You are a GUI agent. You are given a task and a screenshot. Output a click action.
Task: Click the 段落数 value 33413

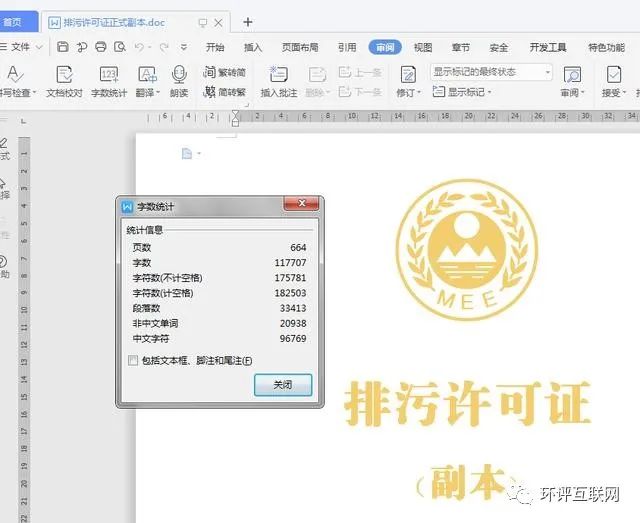(293, 308)
